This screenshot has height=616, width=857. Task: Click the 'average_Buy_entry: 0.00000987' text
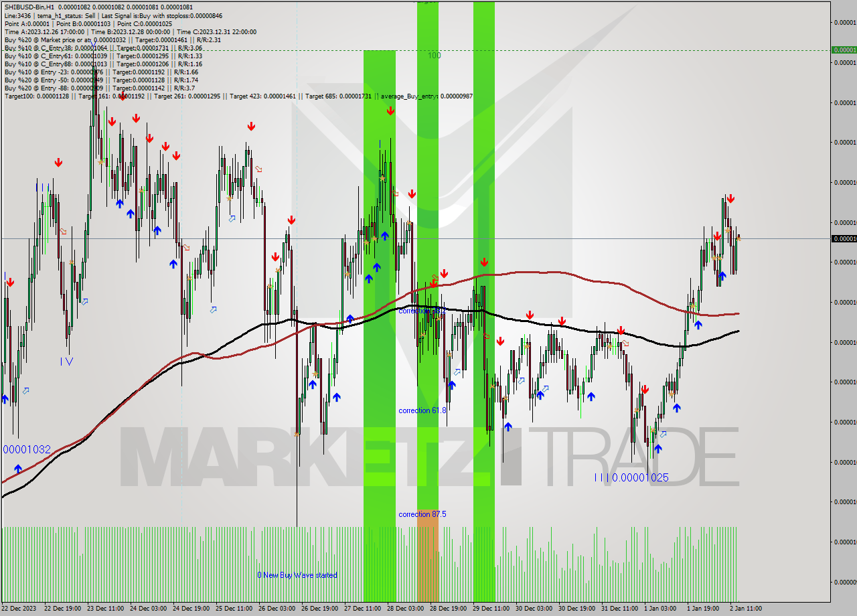426,96
